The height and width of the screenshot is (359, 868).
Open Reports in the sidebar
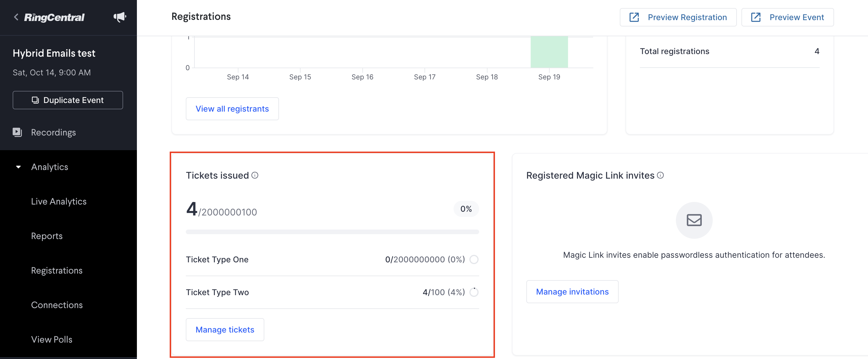pos(47,236)
